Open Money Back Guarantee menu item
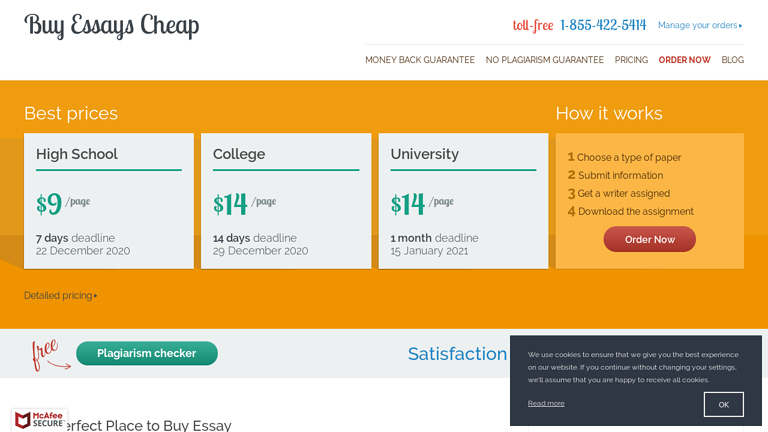 pos(420,60)
